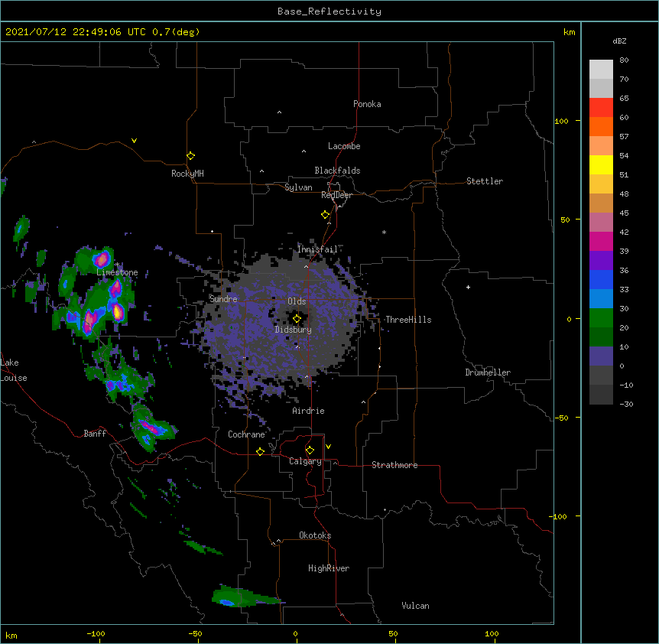Click the RockyMH town label
Viewport: 659px width, 644px height.
187,174
